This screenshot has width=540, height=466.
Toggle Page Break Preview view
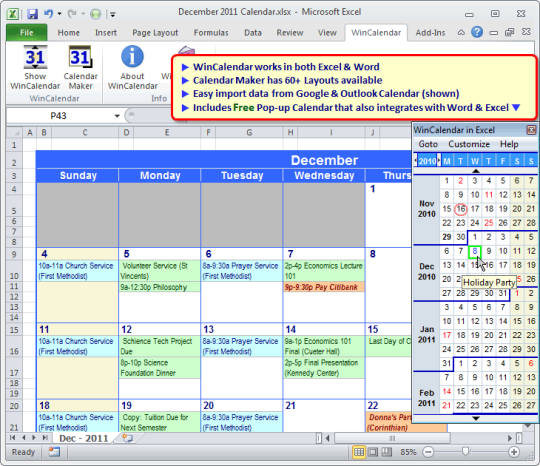click(x=387, y=452)
